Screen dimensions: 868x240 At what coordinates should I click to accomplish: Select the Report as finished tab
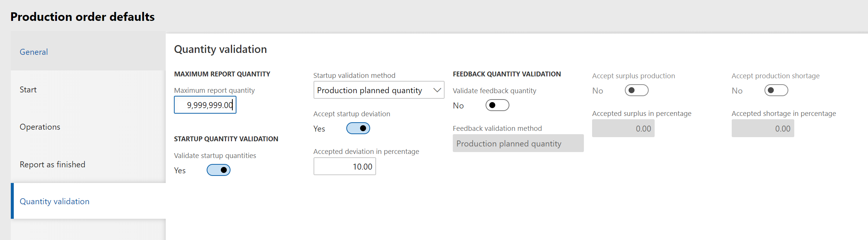click(53, 165)
